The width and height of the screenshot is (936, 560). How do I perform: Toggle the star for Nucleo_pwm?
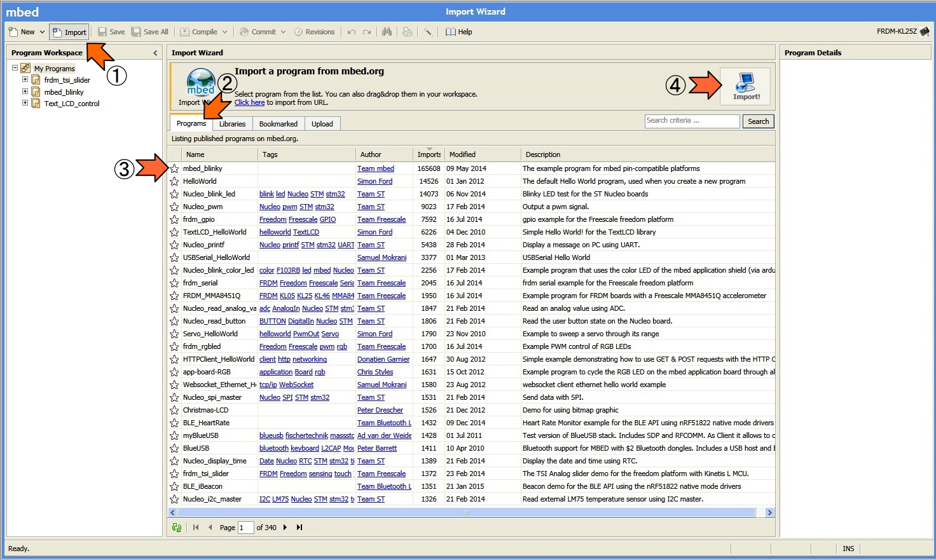[174, 207]
